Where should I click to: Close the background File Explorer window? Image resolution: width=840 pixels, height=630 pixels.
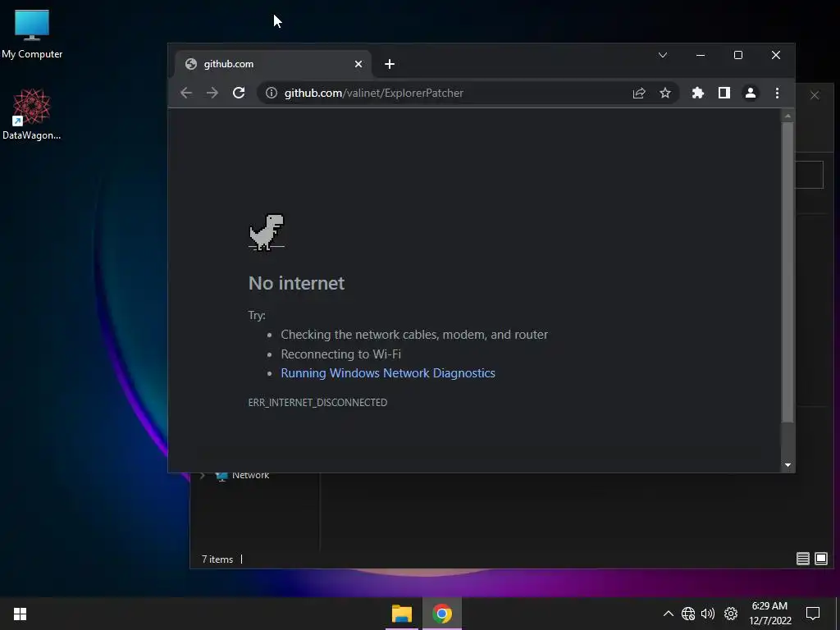tap(815, 95)
